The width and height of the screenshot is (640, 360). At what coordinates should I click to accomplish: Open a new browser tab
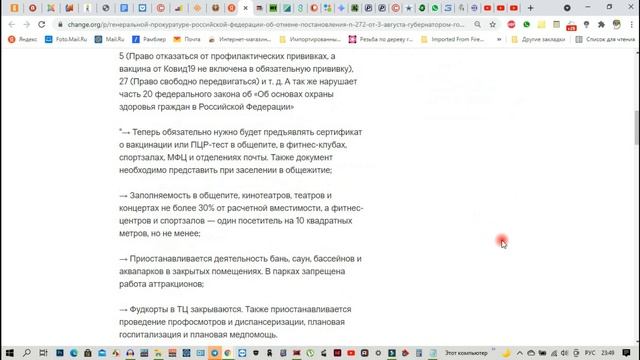pos(530,8)
